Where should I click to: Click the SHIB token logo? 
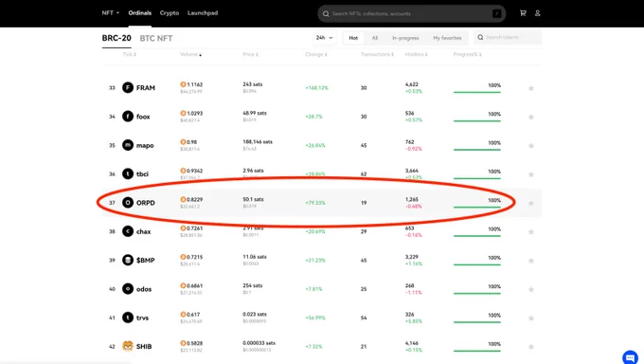click(x=128, y=346)
